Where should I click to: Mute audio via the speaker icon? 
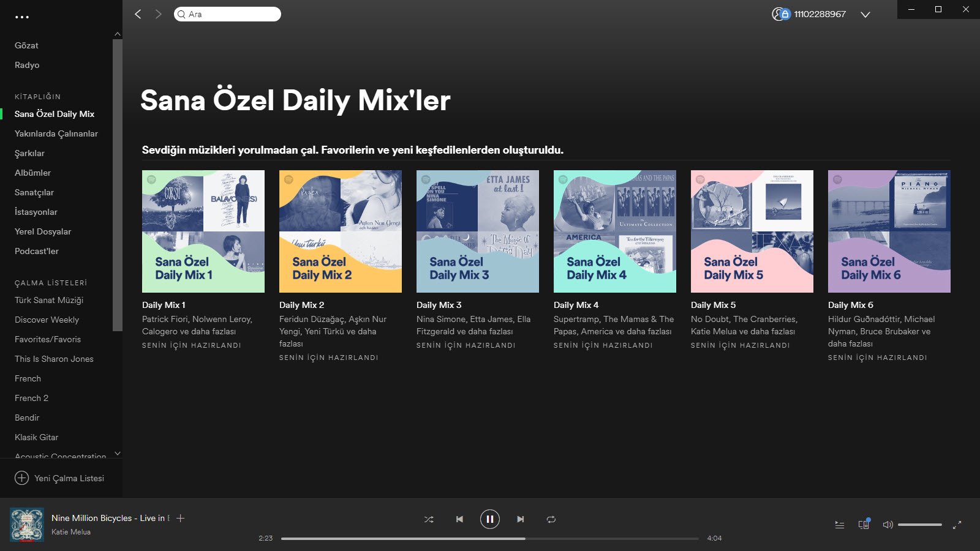pos(887,524)
